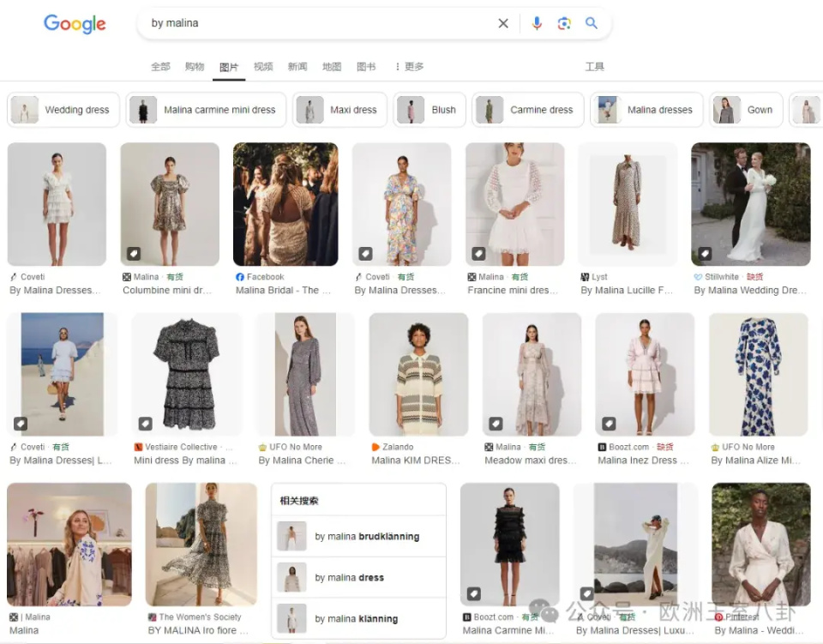823x644 pixels.
Task: Clear the search box with X icon
Action: [503, 23]
